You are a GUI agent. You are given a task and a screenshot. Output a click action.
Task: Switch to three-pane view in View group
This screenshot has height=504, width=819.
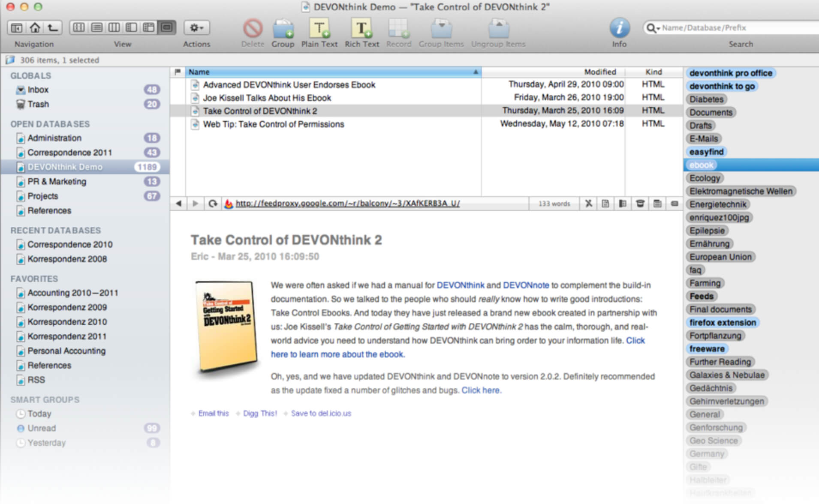click(x=149, y=28)
